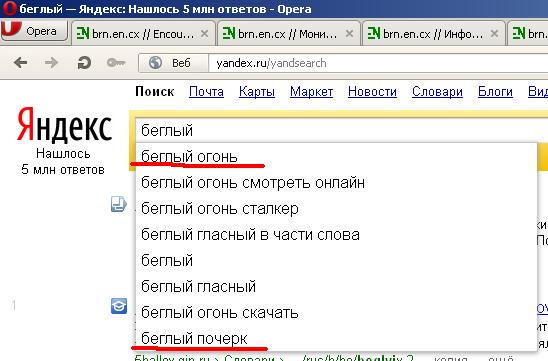Switch to the 'brn.en.cx // Мони...' tab

click(289, 34)
